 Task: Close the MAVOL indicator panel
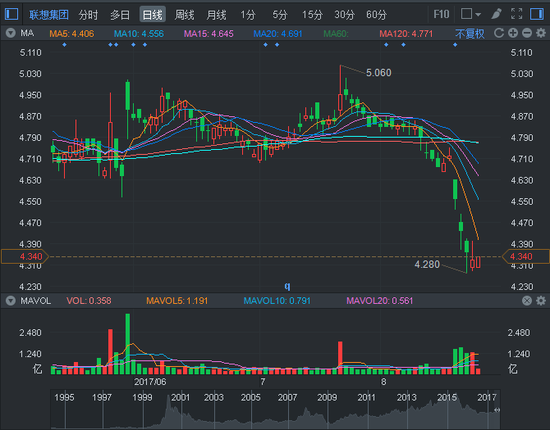click(x=527, y=301)
